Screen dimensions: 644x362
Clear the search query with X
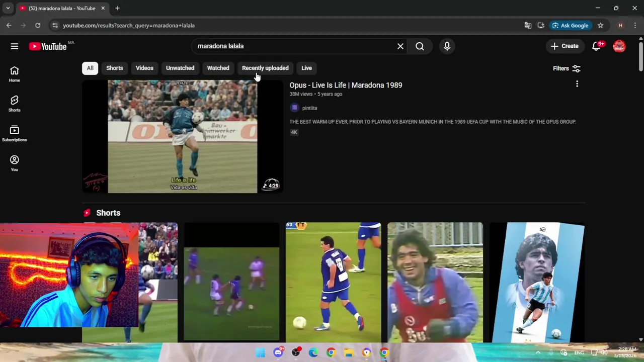[400, 46]
